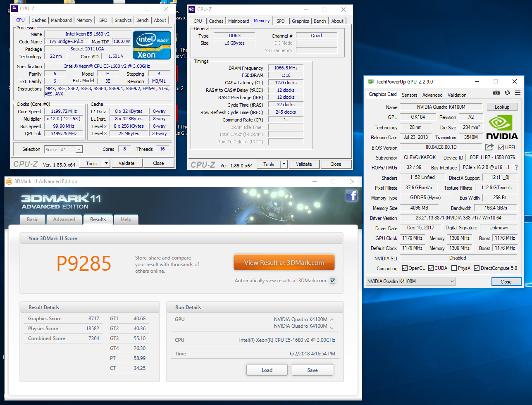This screenshot has width=532, height=405.
Task: Click the Physics Score value 18582
Action: point(93,329)
